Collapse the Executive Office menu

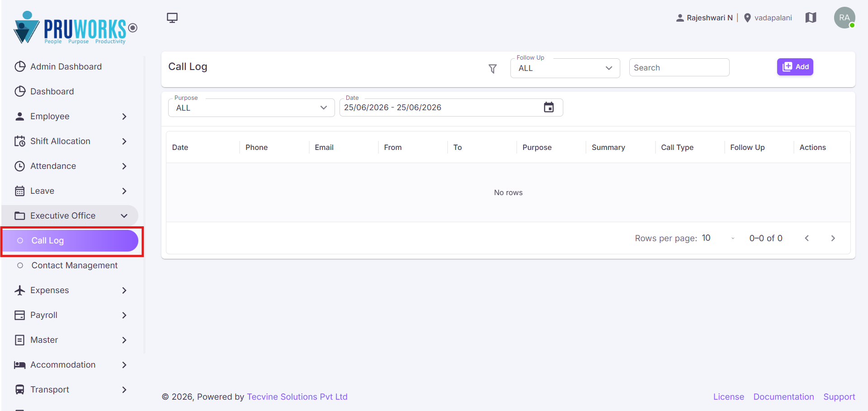point(71,216)
